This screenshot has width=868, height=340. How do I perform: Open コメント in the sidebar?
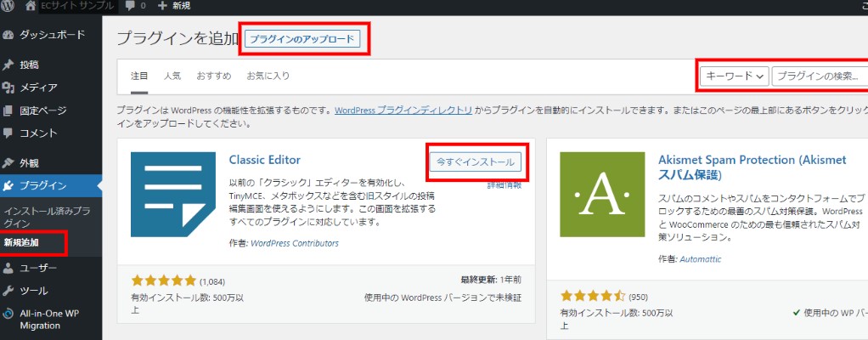pyautogui.click(x=38, y=133)
